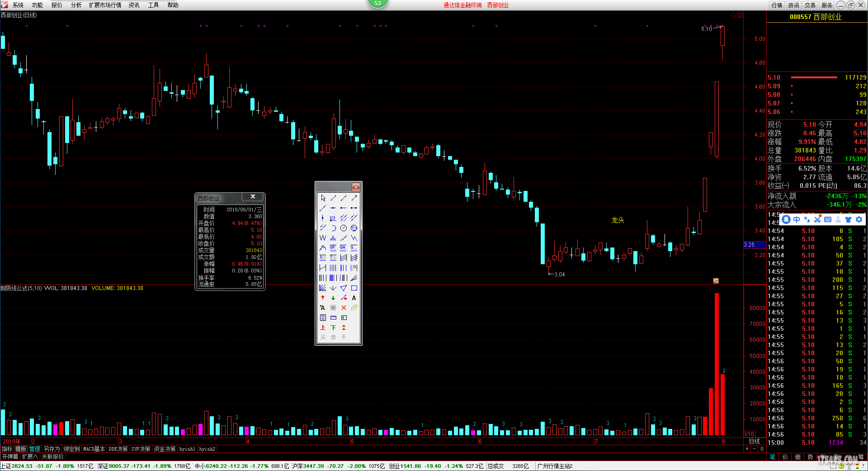Select the triangle drawing tool
The width and height of the screenshot is (868, 471).
[x=344, y=288]
